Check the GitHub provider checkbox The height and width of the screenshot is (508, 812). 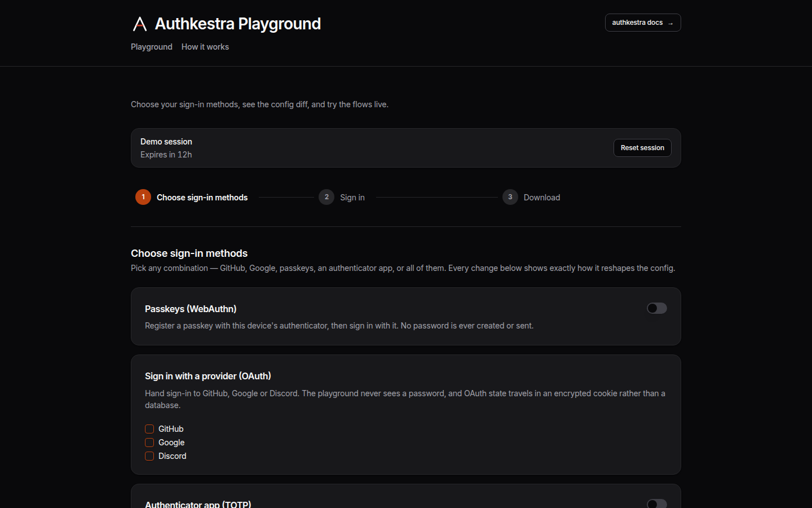(149, 429)
